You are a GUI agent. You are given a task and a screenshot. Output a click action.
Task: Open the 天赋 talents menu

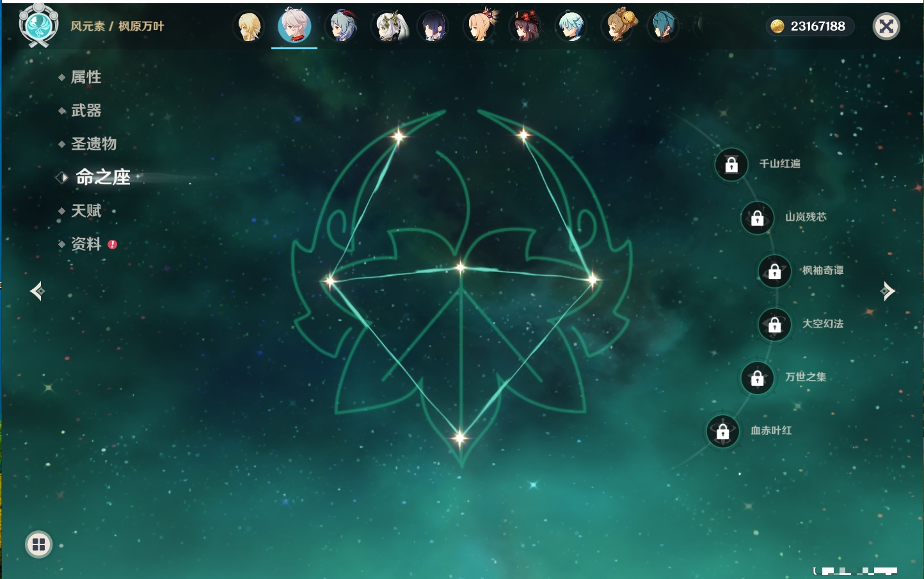click(86, 210)
